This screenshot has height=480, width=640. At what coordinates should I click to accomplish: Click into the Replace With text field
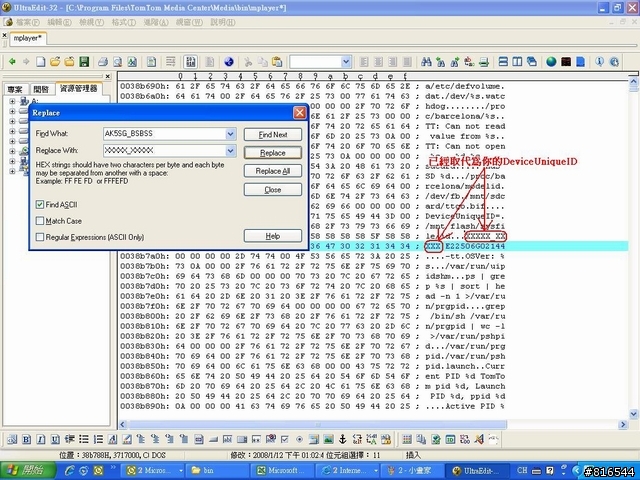pyautogui.click(x=164, y=151)
